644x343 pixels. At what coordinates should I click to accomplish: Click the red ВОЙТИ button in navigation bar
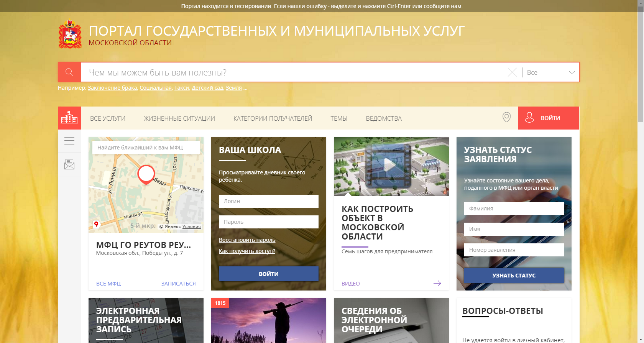point(549,118)
